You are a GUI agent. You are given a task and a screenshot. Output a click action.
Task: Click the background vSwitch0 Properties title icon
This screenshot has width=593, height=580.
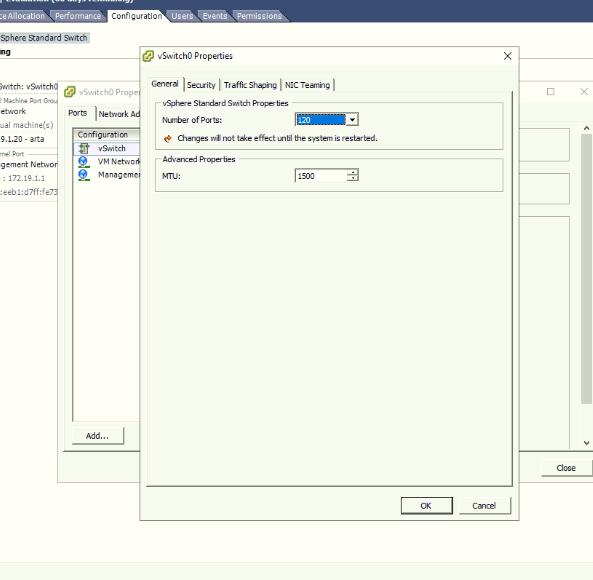point(70,92)
